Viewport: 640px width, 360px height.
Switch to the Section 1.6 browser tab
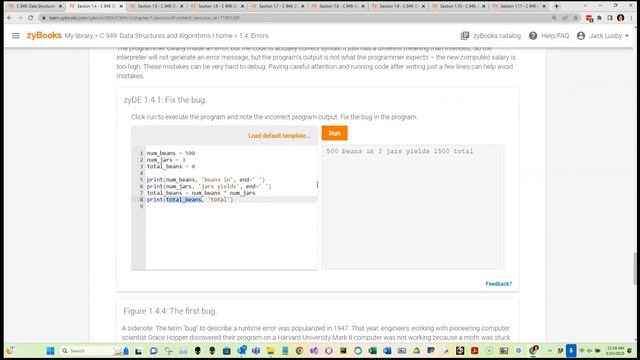pyautogui.click(x=216, y=6)
